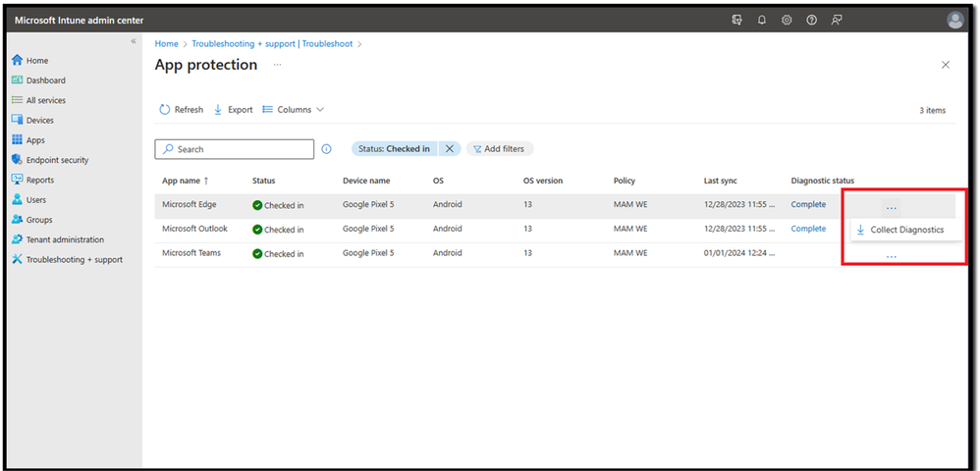The image size is (980, 471).
Task: Select the Microsoft Outlook app name
Action: click(x=195, y=229)
